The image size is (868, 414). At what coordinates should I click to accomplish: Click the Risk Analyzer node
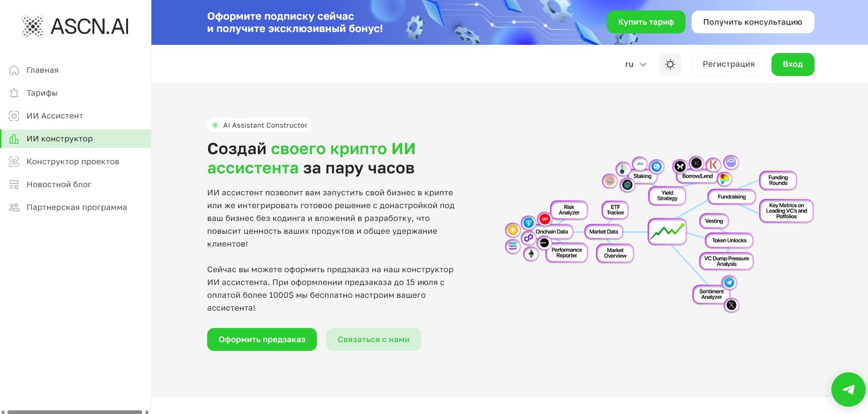point(569,210)
